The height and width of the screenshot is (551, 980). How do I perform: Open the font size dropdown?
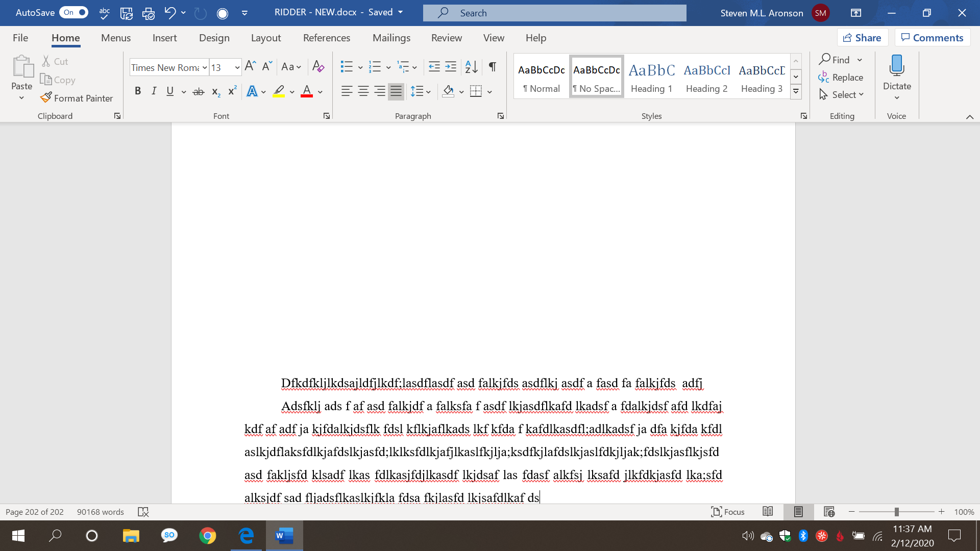(237, 67)
